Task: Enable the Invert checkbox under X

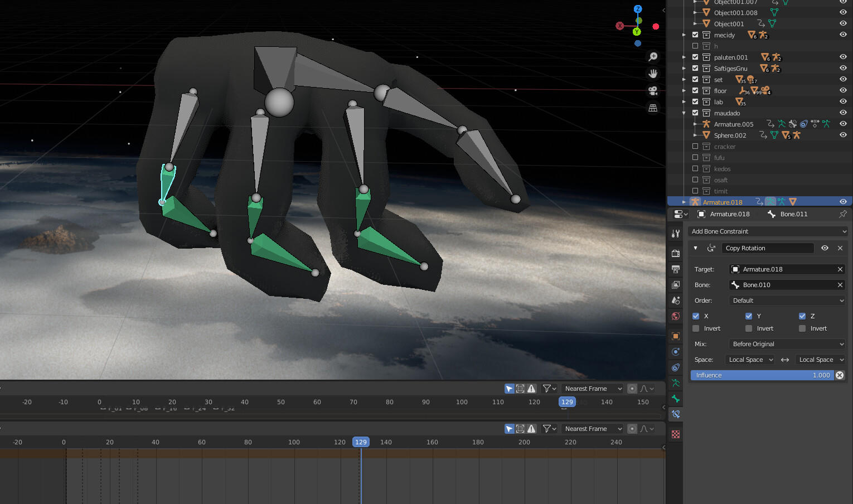Action: (x=696, y=328)
